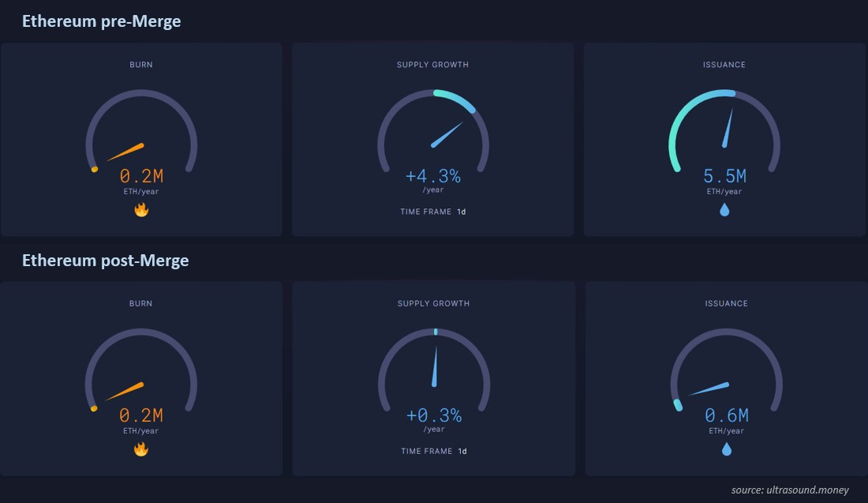Image resolution: width=868 pixels, height=503 pixels.
Task: Click the post-Merge Burn gauge needle
Action: [125, 391]
